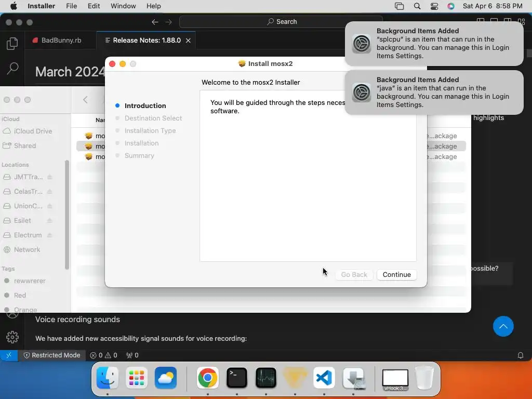The width and height of the screenshot is (532, 399).
Task: Open Weather app from the Dock
Action: click(166, 378)
